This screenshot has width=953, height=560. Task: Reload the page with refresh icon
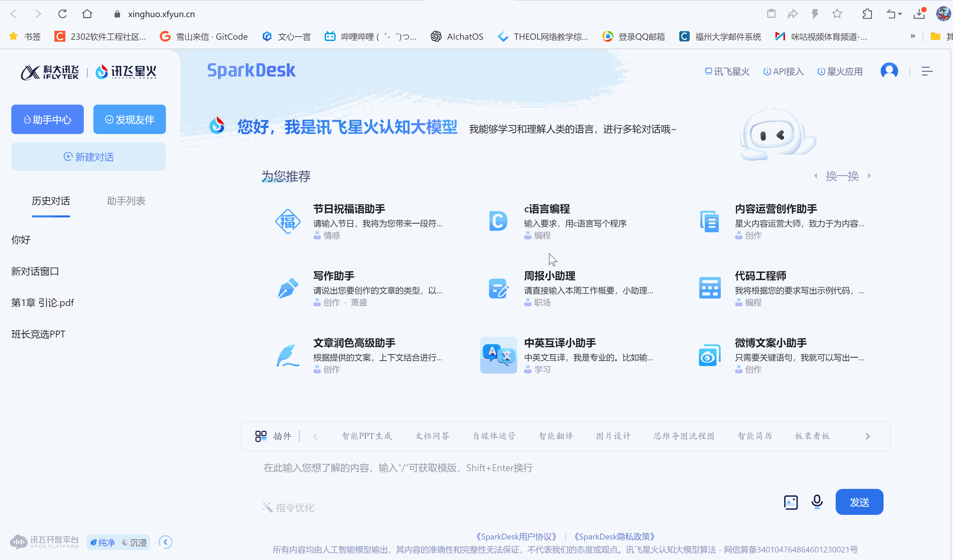click(62, 14)
